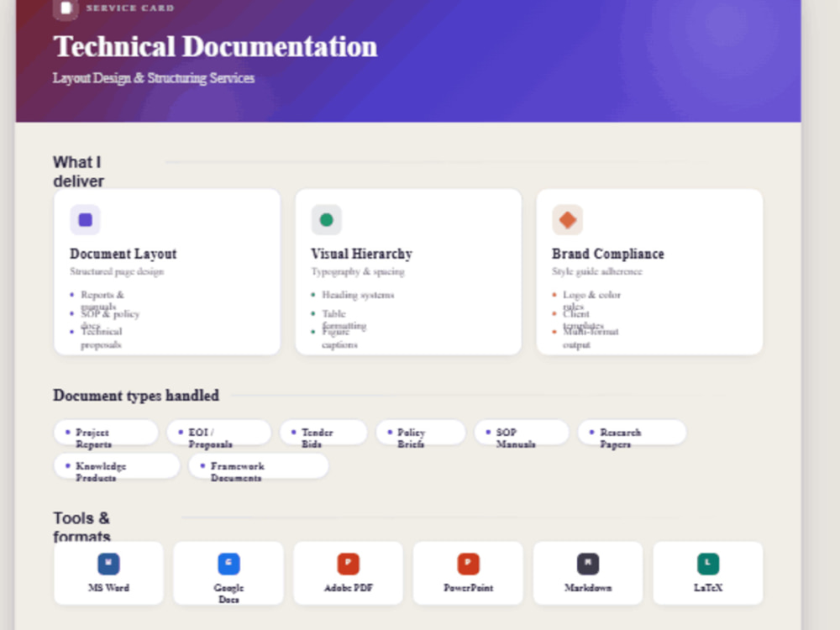Select the Framework Documents tag
The height and width of the screenshot is (630, 840).
tap(259, 466)
